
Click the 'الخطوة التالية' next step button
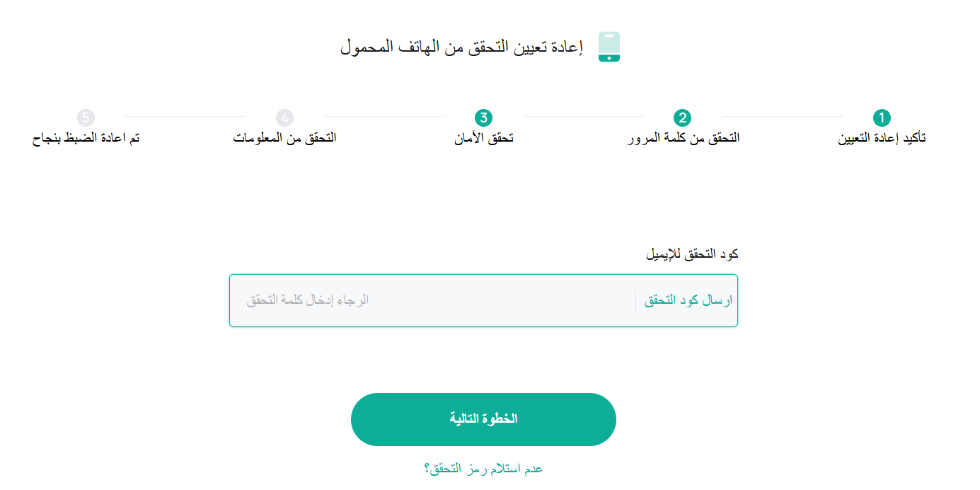tap(483, 419)
